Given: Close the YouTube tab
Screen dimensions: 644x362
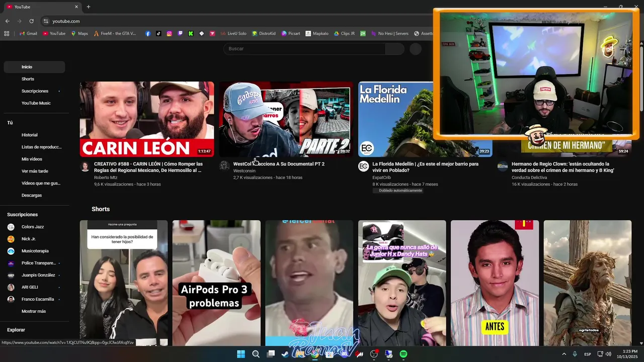Looking at the screenshot, I should 76,7.
